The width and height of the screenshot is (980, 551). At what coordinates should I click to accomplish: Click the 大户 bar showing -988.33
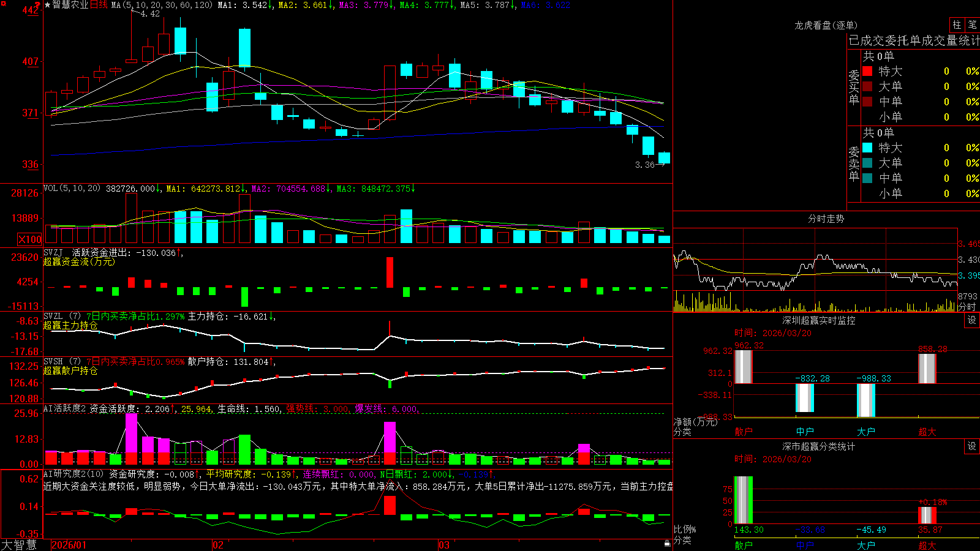(865, 400)
